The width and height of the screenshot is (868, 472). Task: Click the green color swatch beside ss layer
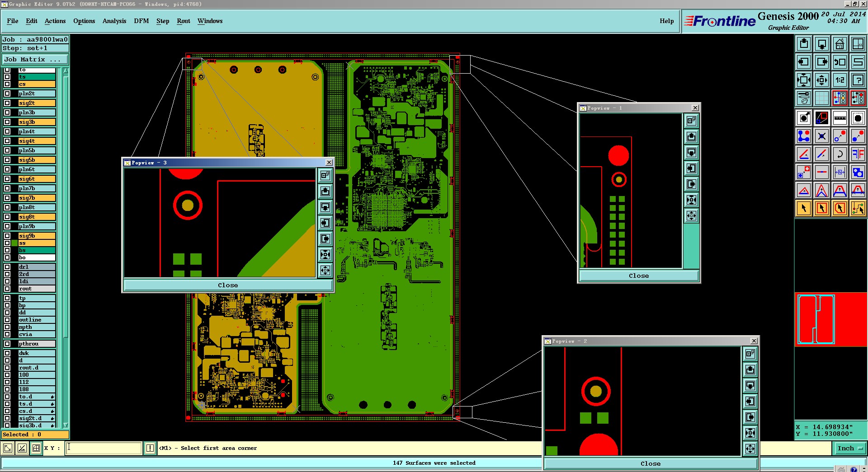tap(14, 243)
